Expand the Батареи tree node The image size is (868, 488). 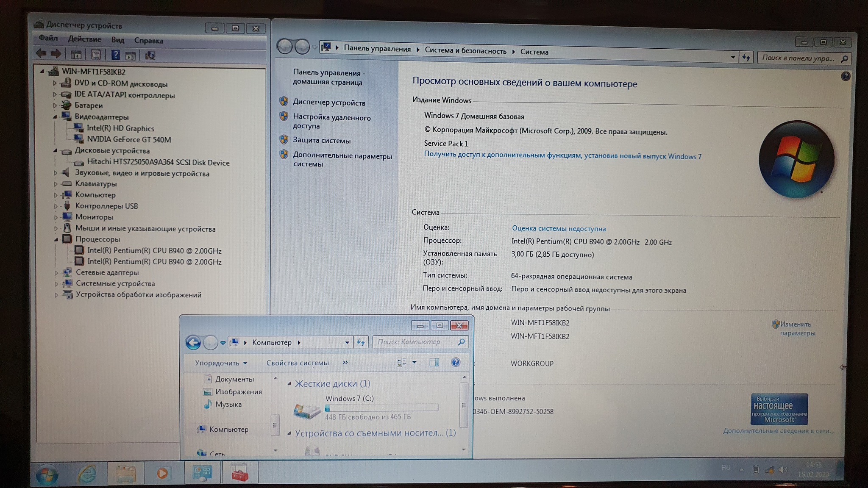[55, 105]
